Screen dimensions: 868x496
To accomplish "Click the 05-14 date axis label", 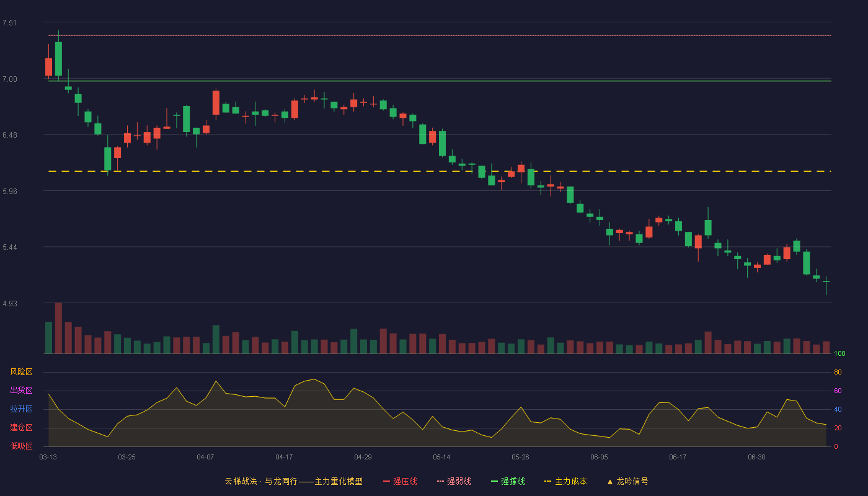I will click(x=441, y=457).
